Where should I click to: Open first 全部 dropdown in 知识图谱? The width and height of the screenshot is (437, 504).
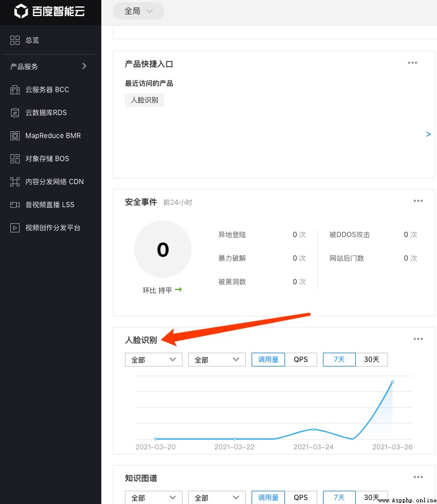[x=153, y=498]
